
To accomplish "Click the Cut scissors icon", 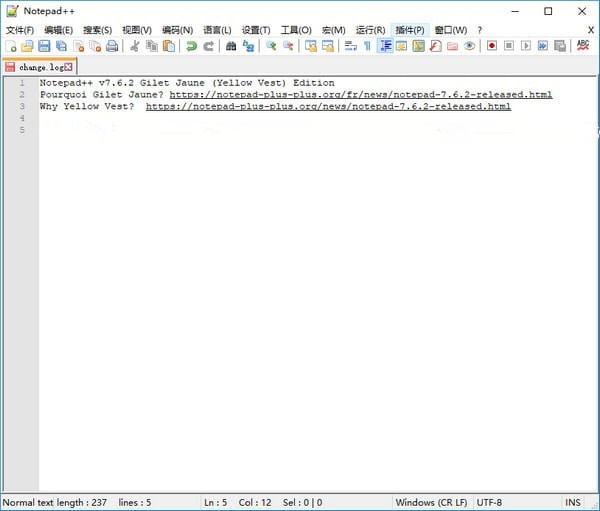I will (135, 46).
